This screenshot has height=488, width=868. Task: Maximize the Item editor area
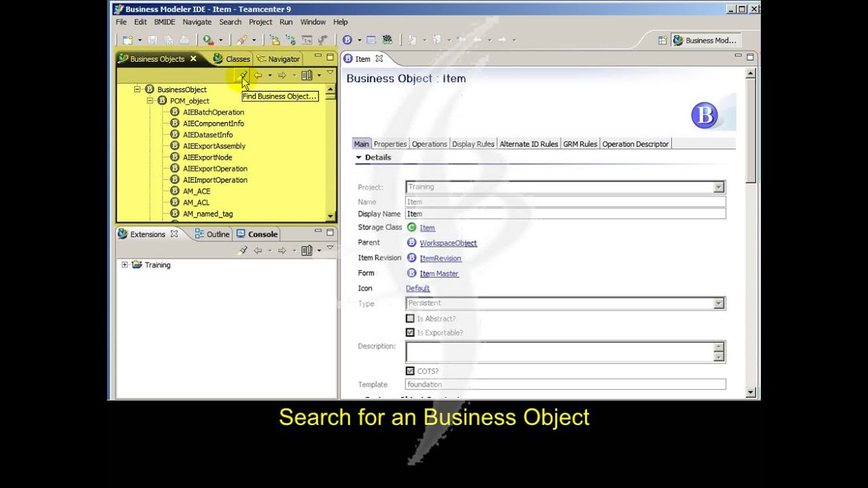tap(750, 58)
